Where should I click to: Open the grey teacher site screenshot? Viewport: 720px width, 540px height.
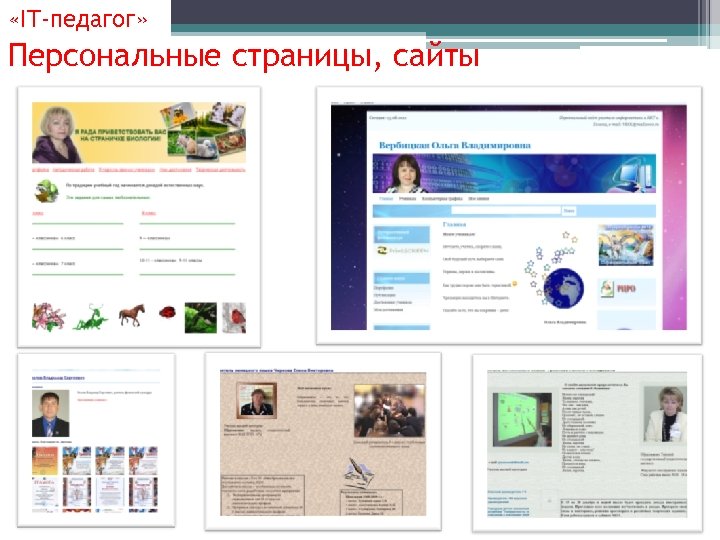coord(587,443)
